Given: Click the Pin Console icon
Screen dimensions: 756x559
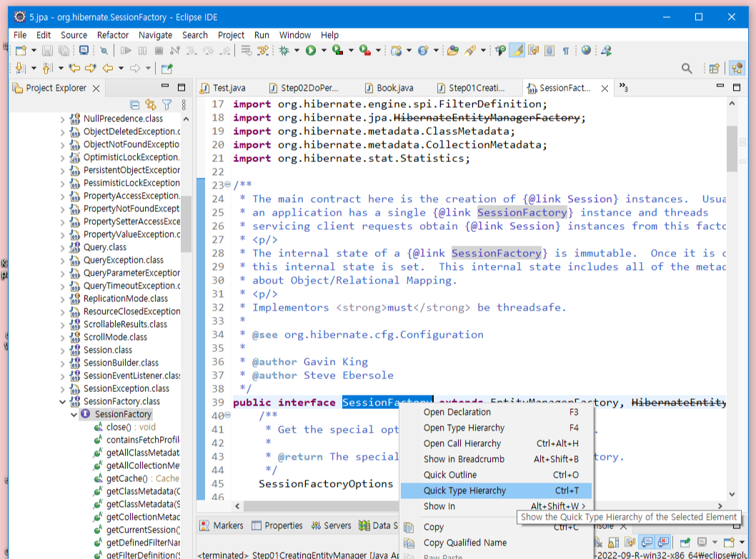Looking at the screenshot, I should 685,543.
